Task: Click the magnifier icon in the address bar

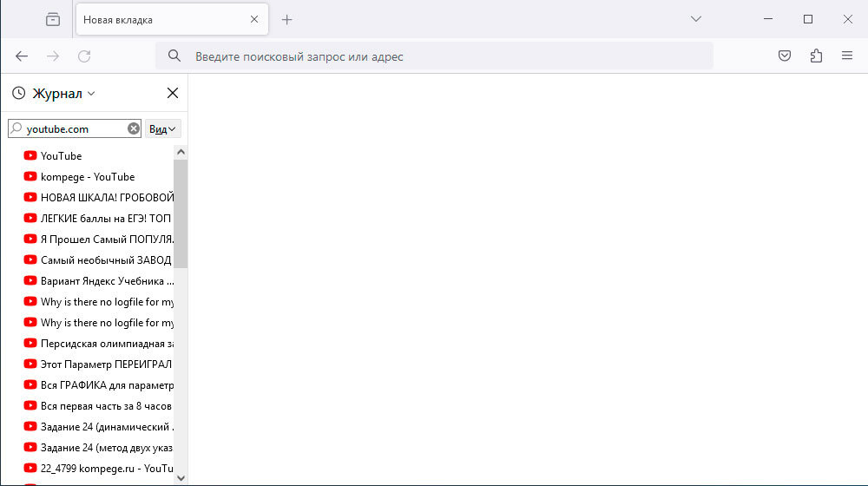Action: [174, 56]
